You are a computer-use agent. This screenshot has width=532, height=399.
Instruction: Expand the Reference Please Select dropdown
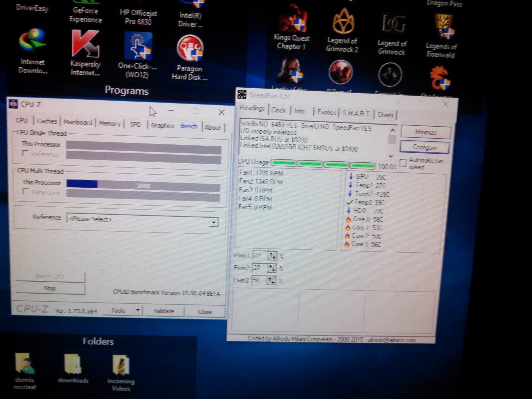click(214, 222)
